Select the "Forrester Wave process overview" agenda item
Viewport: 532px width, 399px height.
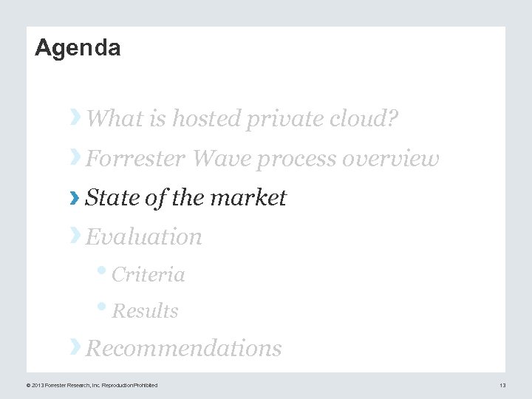point(262,158)
